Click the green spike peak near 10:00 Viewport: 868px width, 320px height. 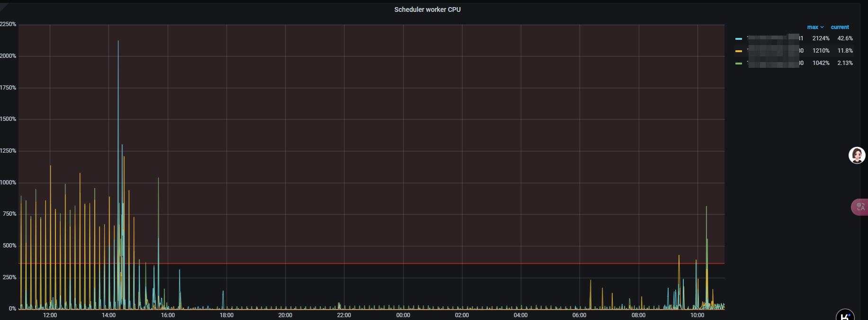(707, 207)
